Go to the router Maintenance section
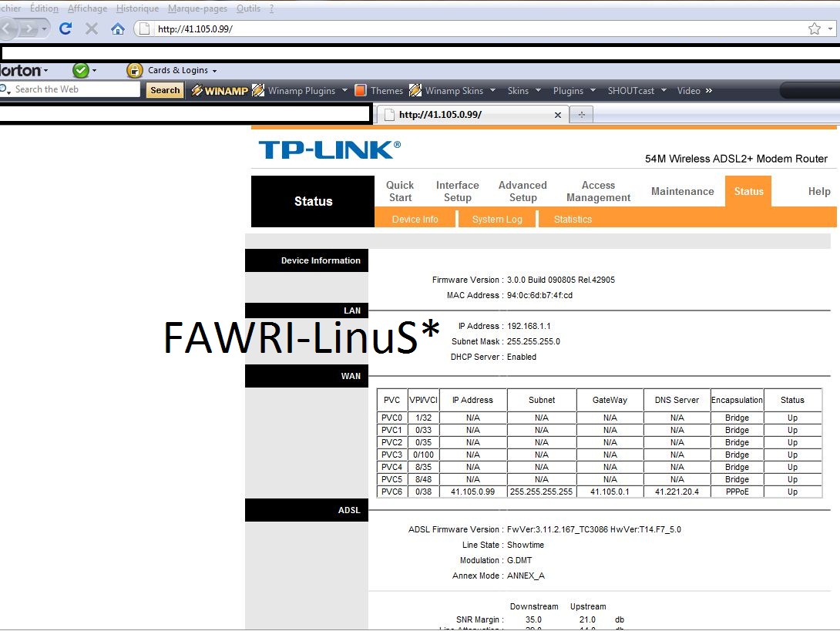840x631 pixels. (x=682, y=191)
